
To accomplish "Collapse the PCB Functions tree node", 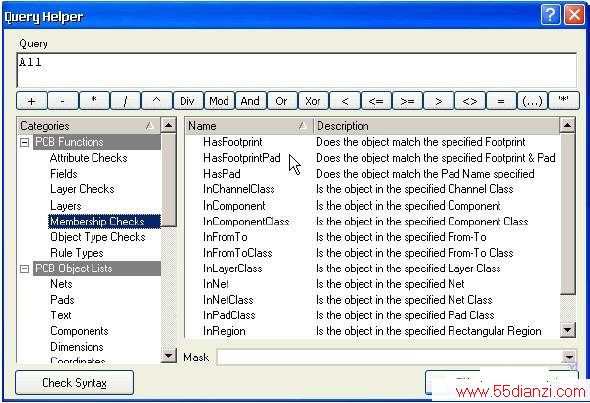I will coord(24,142).
